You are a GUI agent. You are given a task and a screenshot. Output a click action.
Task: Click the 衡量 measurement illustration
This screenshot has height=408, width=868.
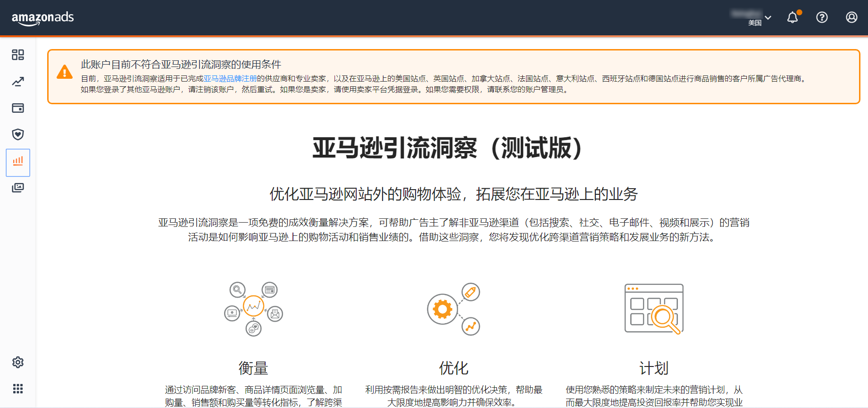point(253,308)
